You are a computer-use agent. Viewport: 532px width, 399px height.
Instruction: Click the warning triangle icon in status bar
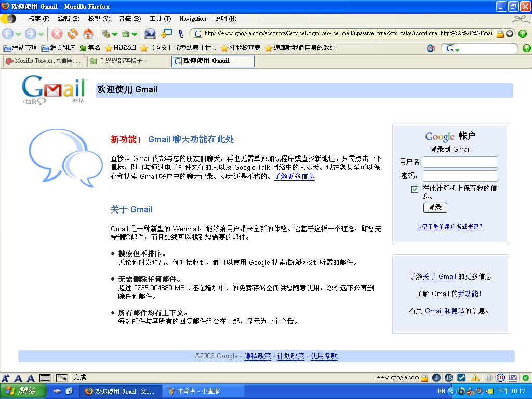[475, 378]
